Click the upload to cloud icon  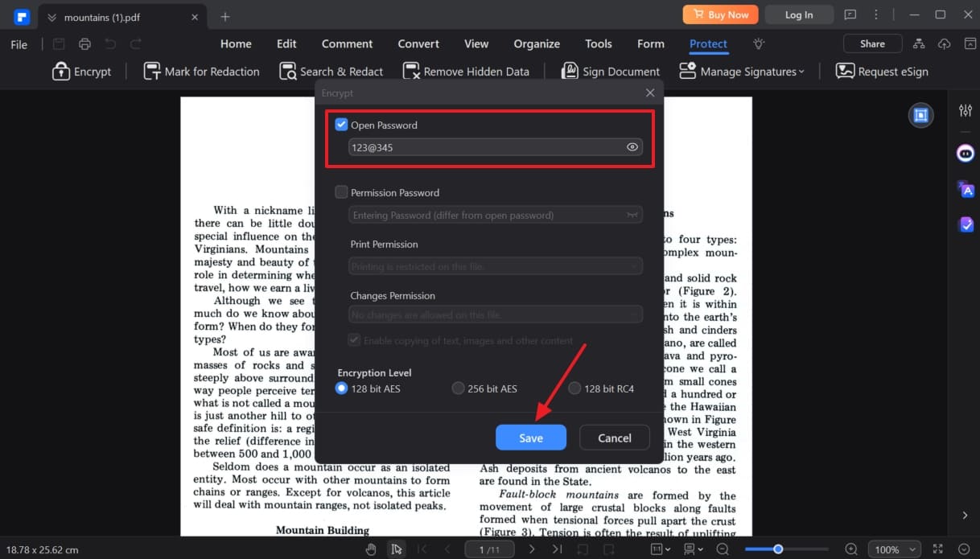click(945, 44)
